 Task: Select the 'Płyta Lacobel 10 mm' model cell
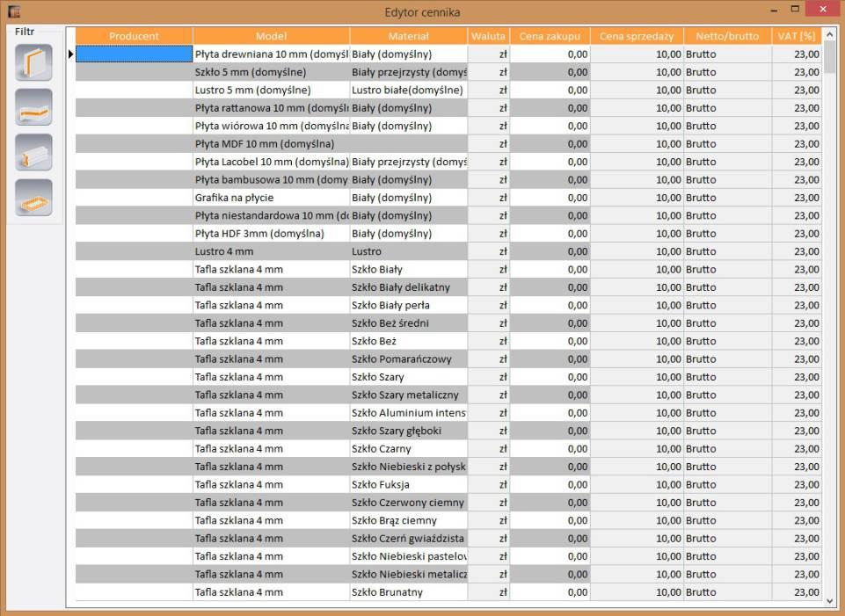[x=271, y=162]
